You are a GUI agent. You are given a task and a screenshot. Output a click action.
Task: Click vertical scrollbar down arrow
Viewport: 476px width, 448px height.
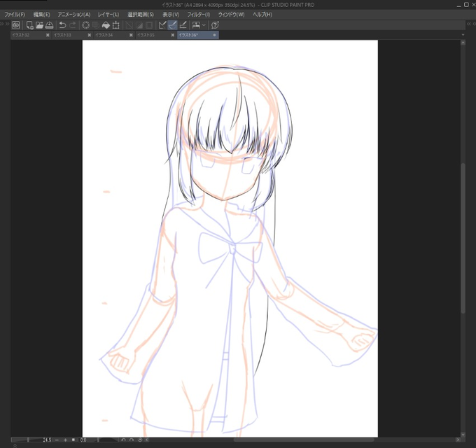pos(463,434)
